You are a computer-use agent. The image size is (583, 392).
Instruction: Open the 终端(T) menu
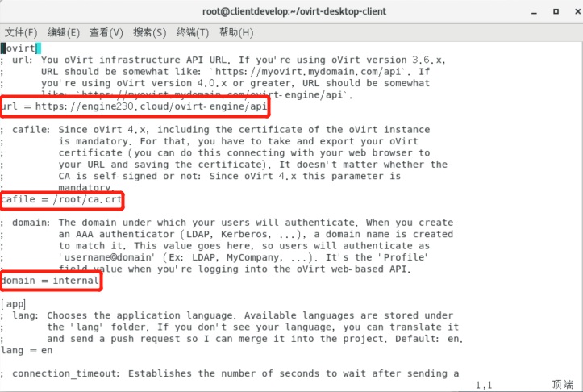(193, 33)
